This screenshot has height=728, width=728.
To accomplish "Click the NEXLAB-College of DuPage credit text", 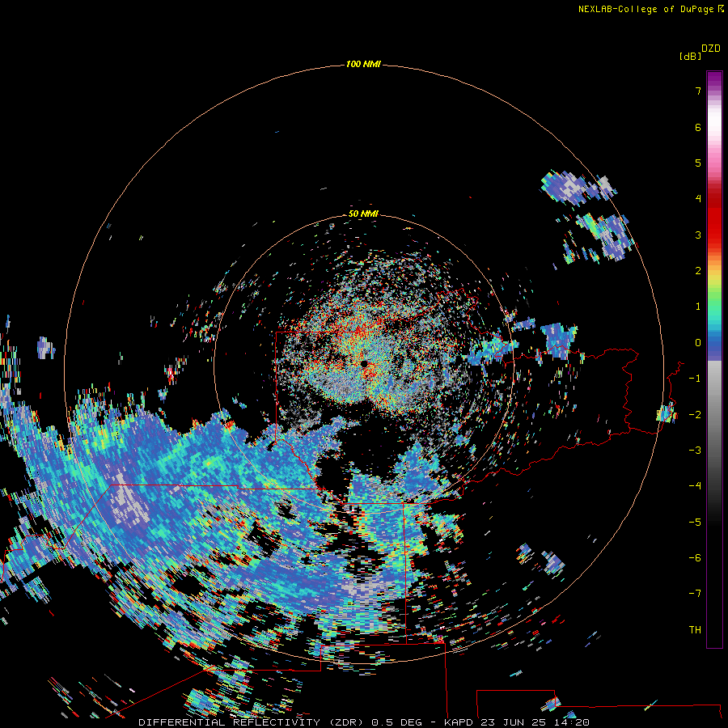I will click(650, 9).
